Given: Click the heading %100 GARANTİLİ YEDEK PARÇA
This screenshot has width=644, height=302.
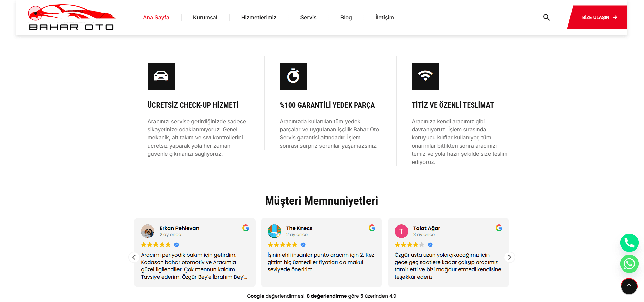Looking at the screenshot, I should [327, 105].
